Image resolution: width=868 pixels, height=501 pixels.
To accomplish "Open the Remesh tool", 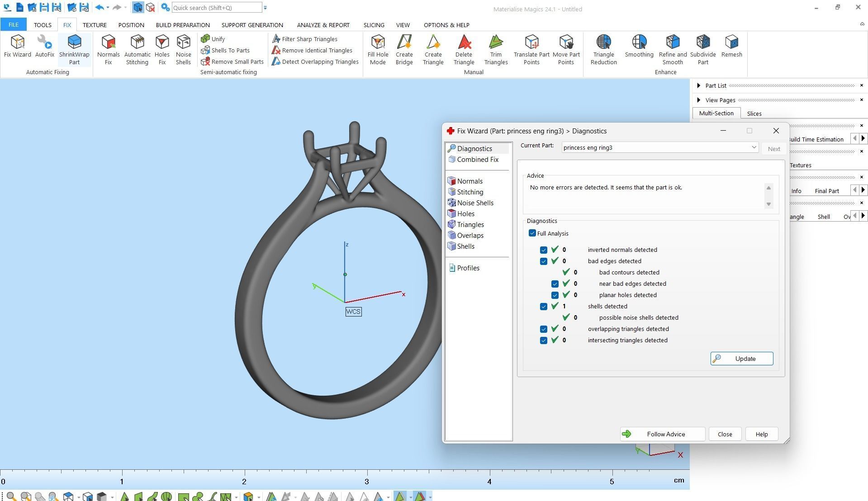I will click(731, 46).
